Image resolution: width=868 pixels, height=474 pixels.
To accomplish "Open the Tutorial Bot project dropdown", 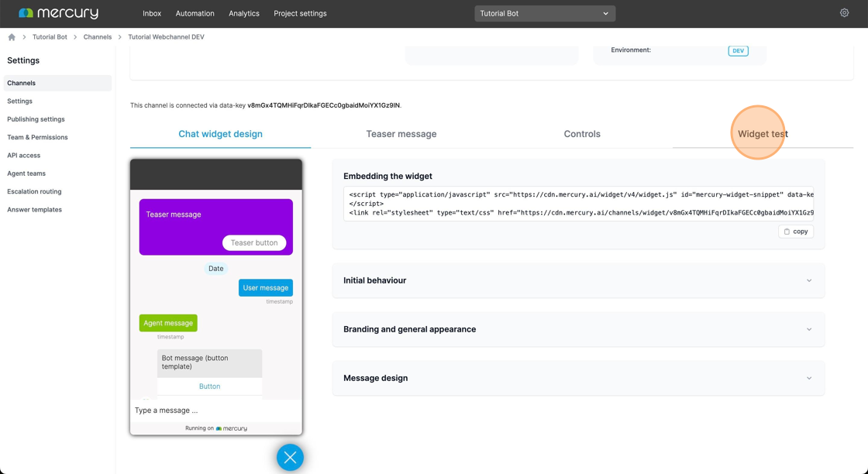I will pos(545,13).
